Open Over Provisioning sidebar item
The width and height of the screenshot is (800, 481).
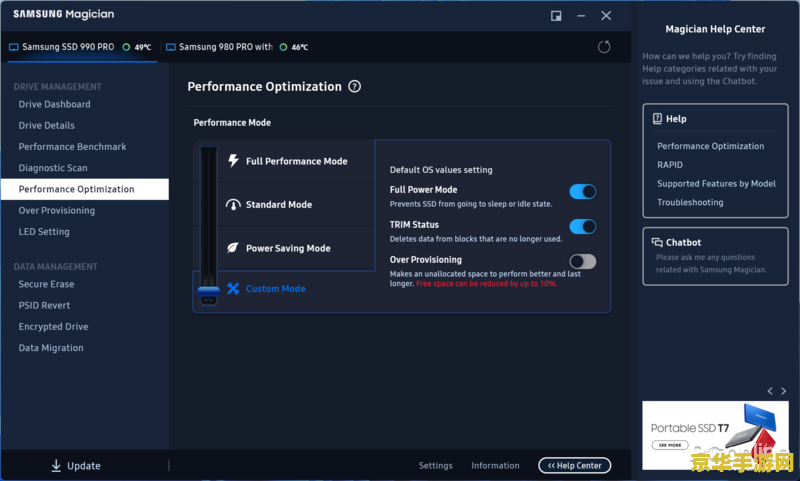pos(57,211)
